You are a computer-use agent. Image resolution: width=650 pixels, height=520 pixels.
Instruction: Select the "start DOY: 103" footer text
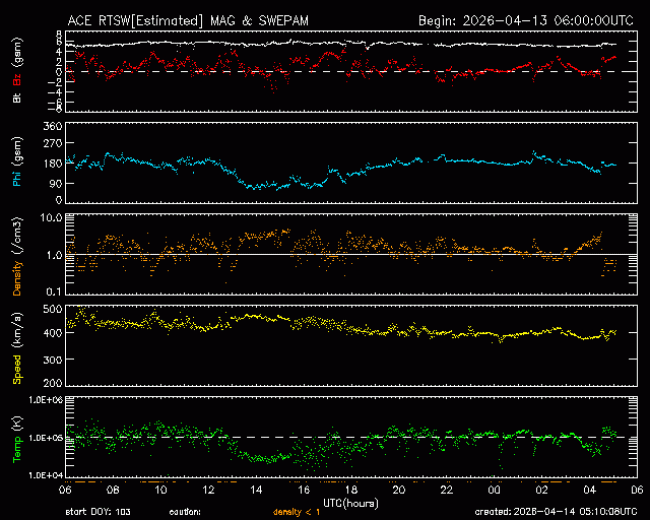[x=98, y=512]
